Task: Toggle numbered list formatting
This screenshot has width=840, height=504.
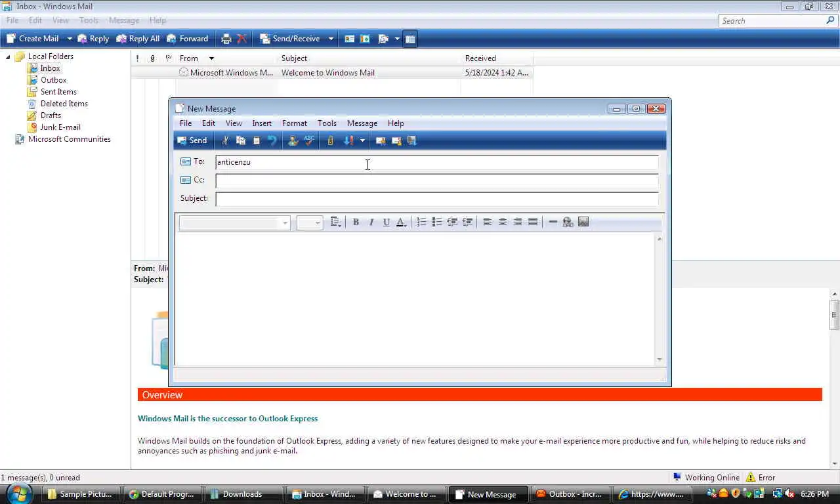Action: tap(421, 222)
